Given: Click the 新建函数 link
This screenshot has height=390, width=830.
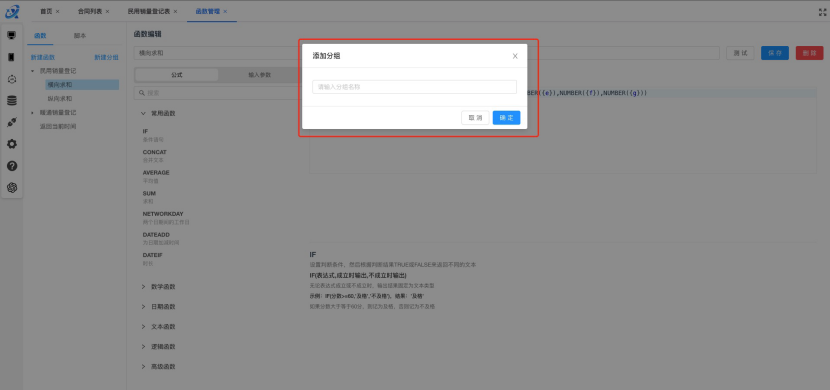Looking at the screenshot, I should [43, 57].
